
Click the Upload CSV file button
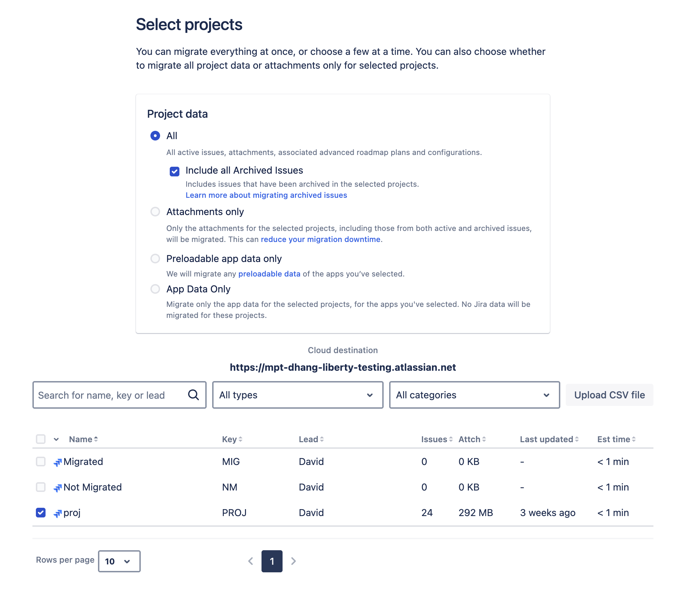pos(609,395)
